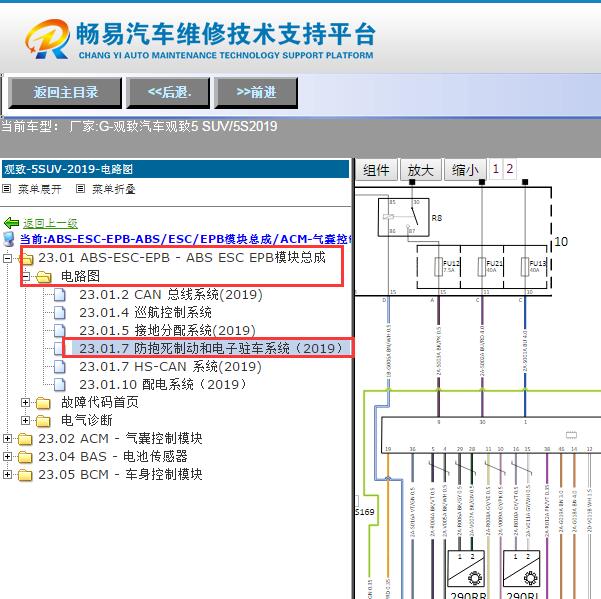Expand the 电气诊断 folder
Viewport: 601px width, 599px height.
tap(26, 420)
